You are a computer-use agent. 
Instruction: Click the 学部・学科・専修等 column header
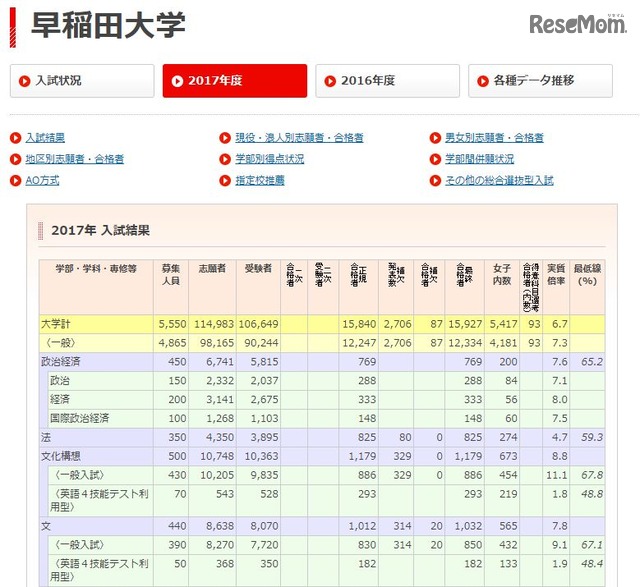[96, 287]
